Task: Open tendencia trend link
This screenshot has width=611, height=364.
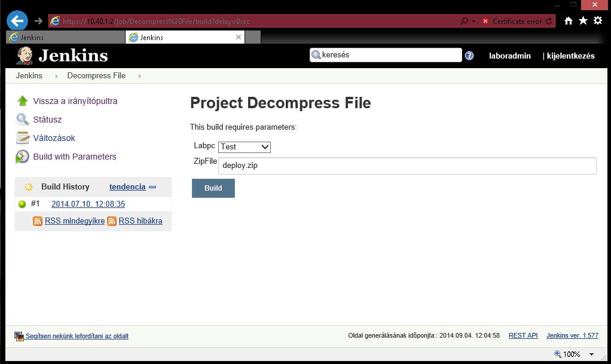Action: click(x=127, y=186)
